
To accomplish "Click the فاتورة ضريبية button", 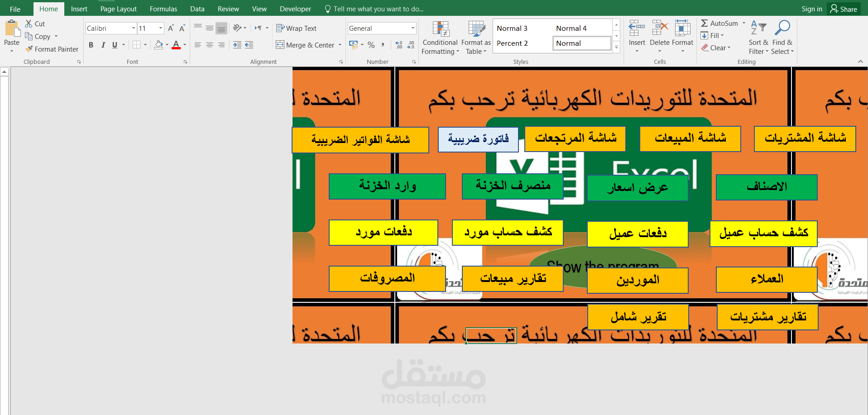I will (x=478, y=139).
